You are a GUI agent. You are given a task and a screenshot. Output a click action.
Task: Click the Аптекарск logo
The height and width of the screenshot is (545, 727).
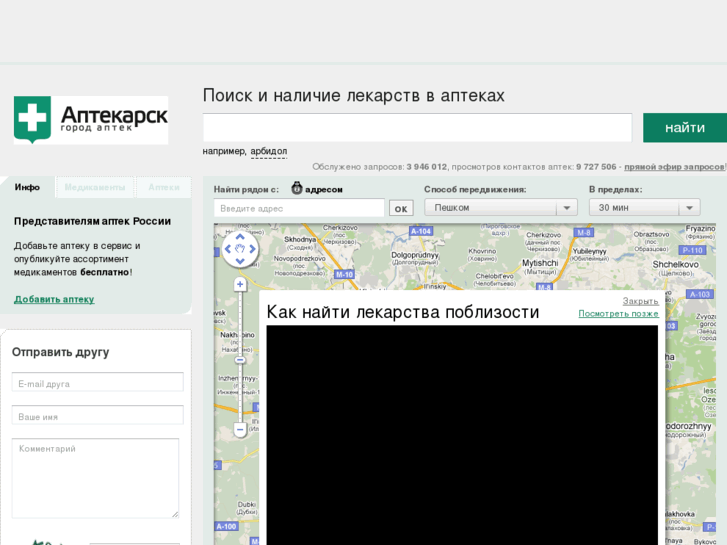pyautogui.click(x=91, y=120)
